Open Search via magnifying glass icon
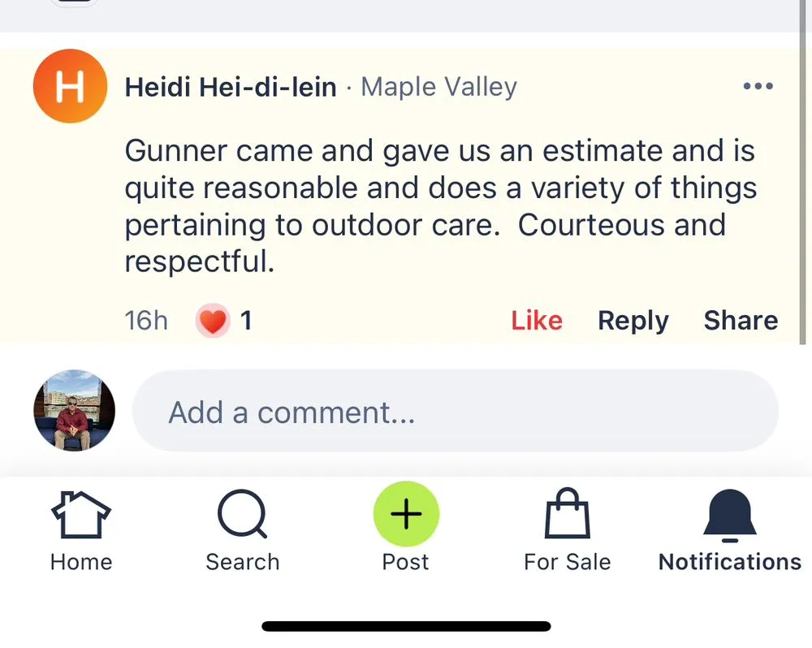Viewport: 812px width, 648px height. coord(242,515)
